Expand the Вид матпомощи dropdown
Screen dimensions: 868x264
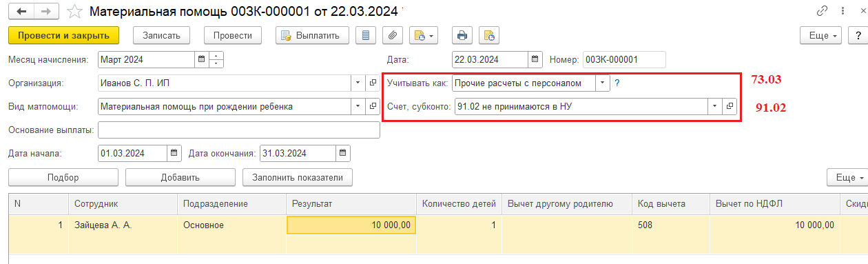(358, 106)
